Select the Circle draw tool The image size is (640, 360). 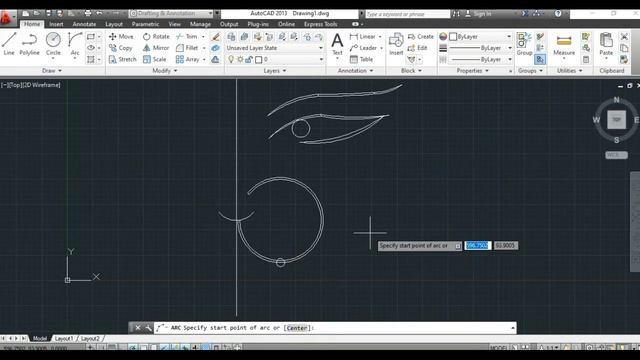pos(53,44)
